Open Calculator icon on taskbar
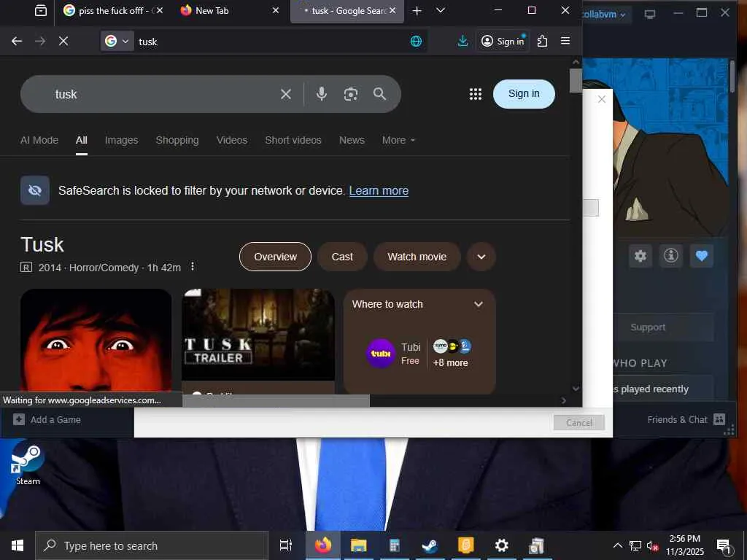 [395, 545]
